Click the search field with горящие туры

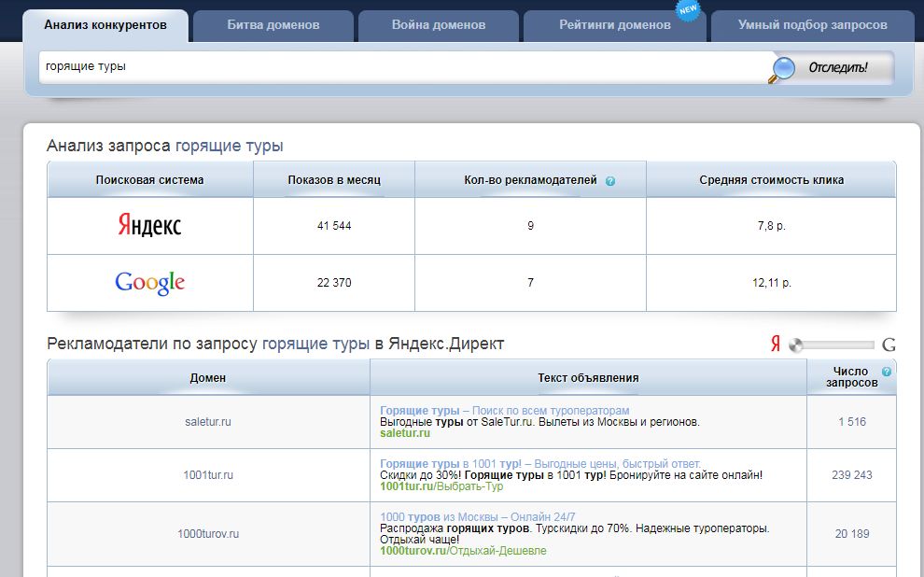pyautogui.click(x=401, y=67)
